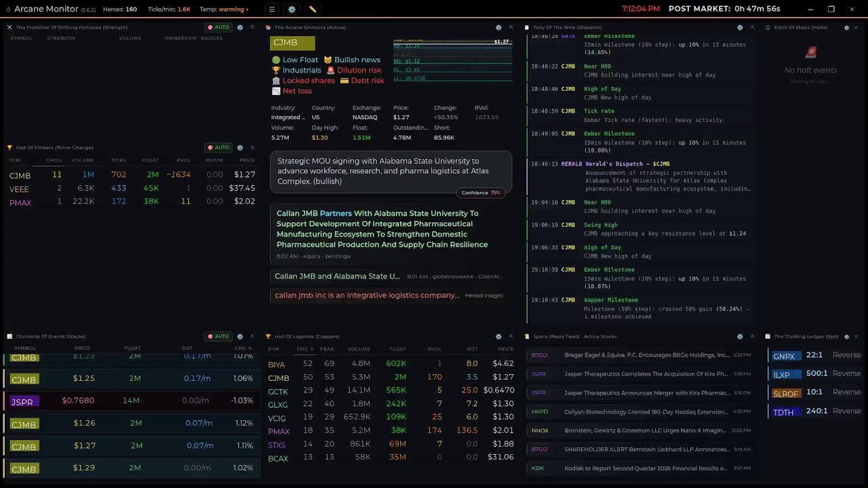The image size is (868, 488).
Task: Click the Debt risk badge
Action: pyautogui.click(x=362, y=80)
